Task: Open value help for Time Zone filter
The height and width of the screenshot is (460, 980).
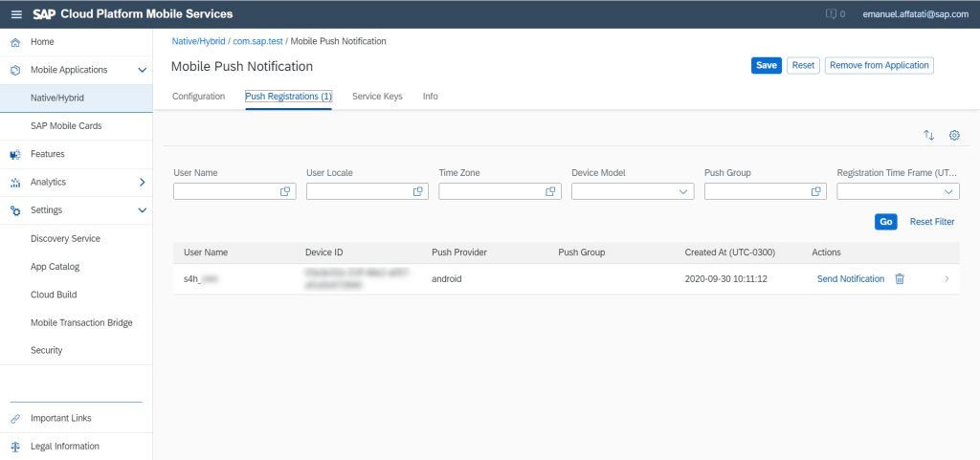Action: [550, 191]
